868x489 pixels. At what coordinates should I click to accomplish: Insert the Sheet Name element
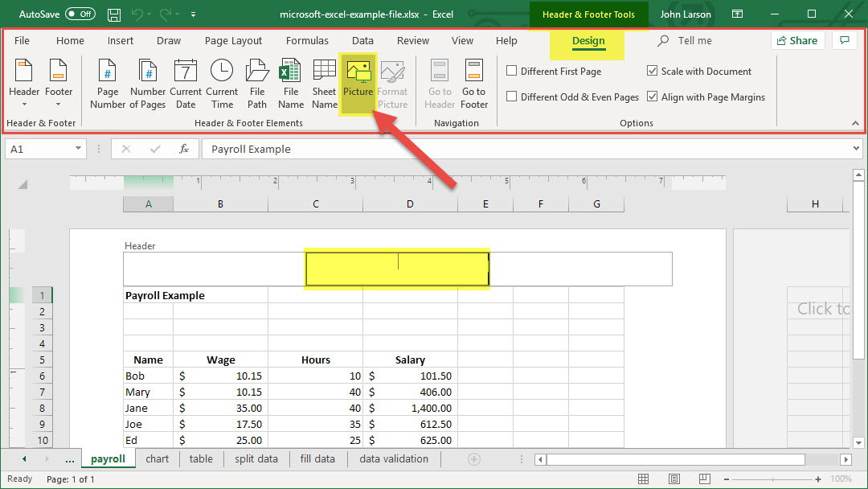[x=325, y=84]
